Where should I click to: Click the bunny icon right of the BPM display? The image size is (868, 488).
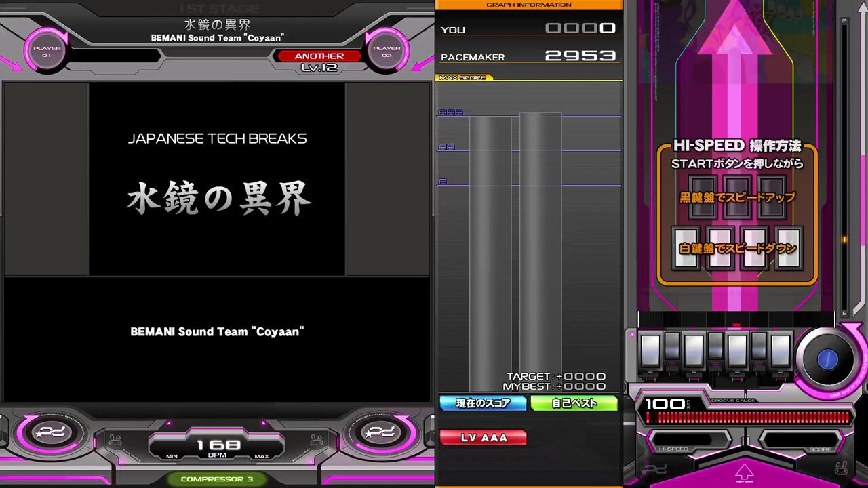tap(316, 439)
